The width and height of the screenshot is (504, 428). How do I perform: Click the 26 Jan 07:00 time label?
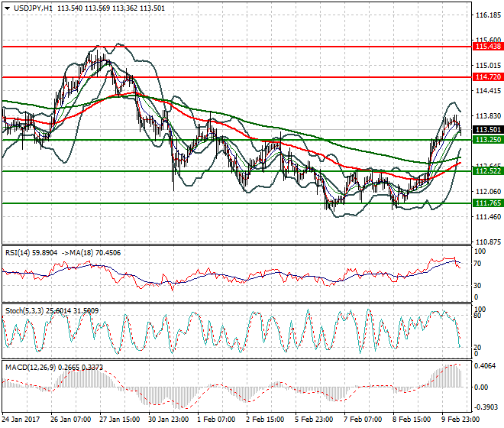70,420
